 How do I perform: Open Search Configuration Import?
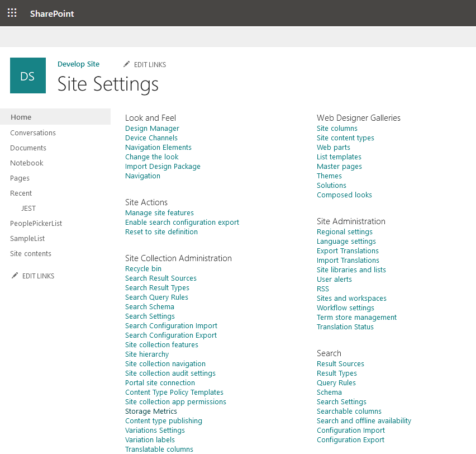[x=171, y=326]
